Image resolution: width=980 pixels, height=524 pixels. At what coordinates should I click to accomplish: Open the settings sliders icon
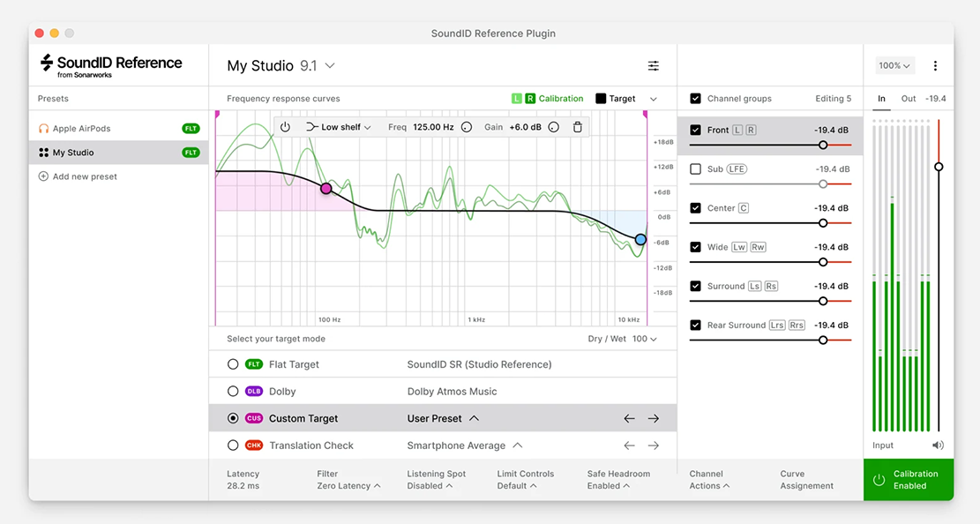[654, 66]
